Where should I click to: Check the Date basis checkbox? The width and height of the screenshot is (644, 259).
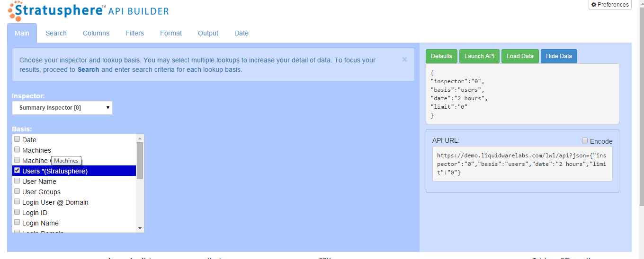[x=17, y=139]
